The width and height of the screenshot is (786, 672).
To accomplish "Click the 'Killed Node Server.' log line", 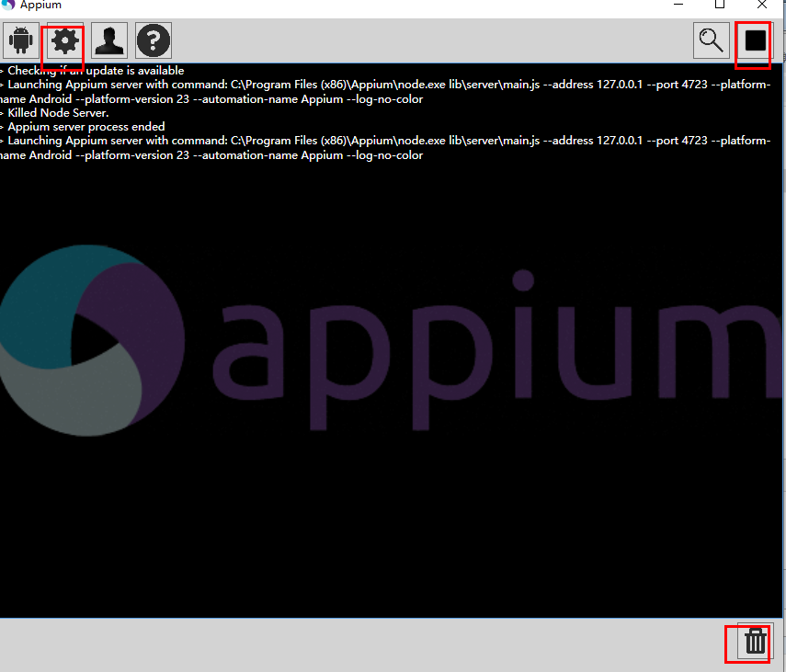I will pyautogui.click(x=58, y=113).
